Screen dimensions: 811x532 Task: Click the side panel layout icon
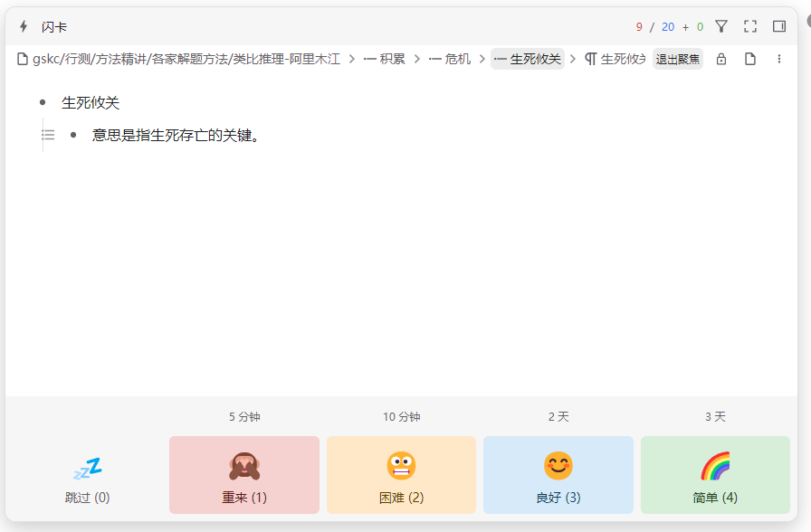click(779, 26)
